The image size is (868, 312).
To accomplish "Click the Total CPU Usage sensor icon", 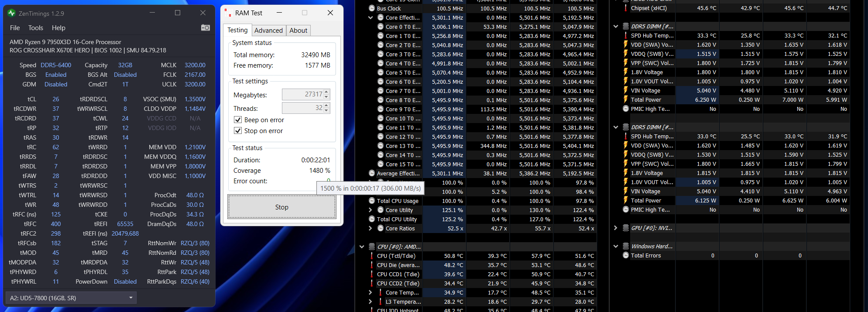I will (372, 201).
